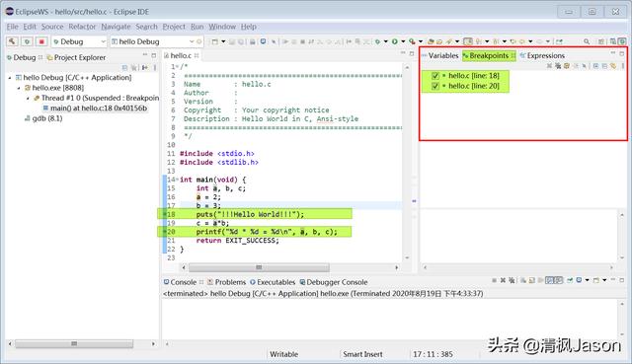Click the Terminate square toolbar icon
This screenshot has width=632, height=364.
click(x=302, y=41)
